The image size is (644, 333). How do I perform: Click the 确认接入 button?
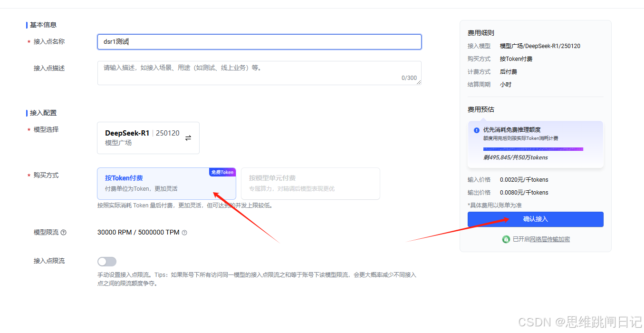536,219
